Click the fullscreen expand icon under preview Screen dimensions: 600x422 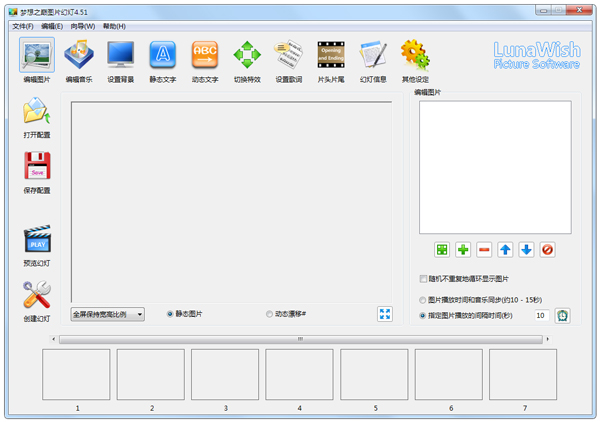click(385, 314)
